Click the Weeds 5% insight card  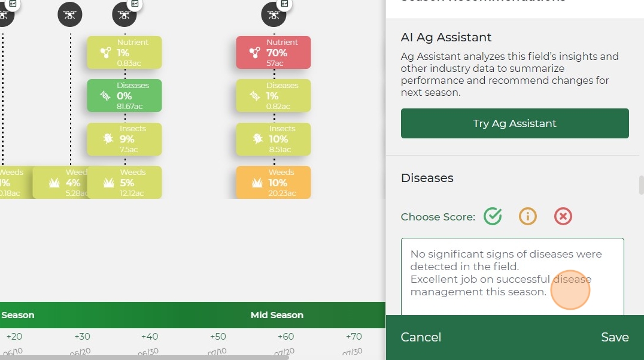tap(124, 182)
